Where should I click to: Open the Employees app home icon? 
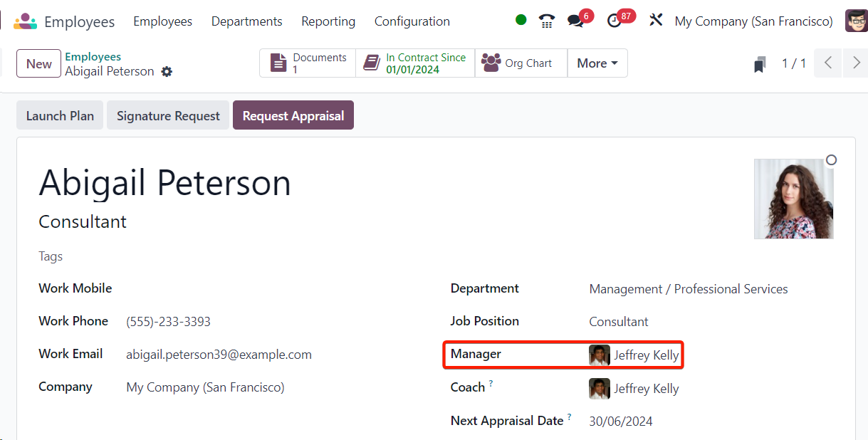26,21
